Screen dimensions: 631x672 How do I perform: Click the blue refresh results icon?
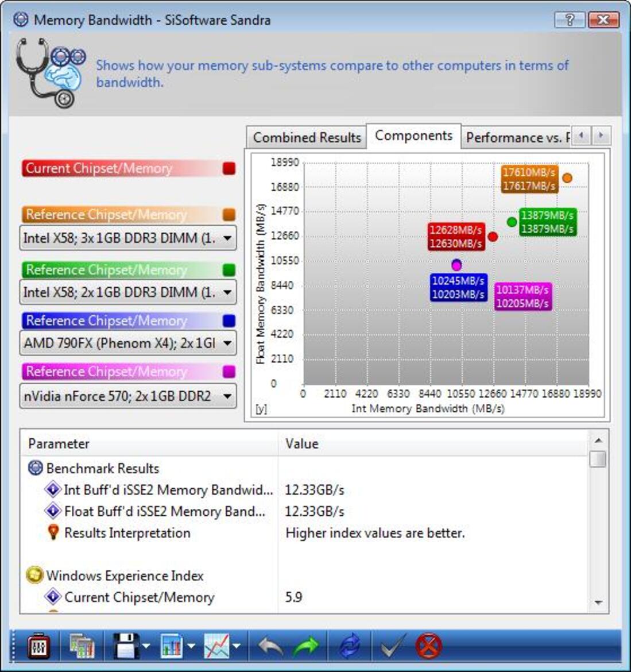click(x=350, y=646)
